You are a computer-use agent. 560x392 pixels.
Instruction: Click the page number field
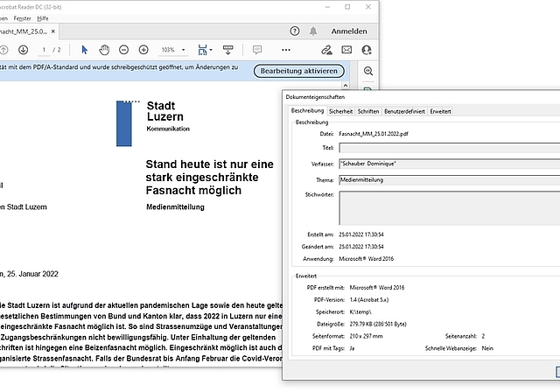tap(44, 50)
